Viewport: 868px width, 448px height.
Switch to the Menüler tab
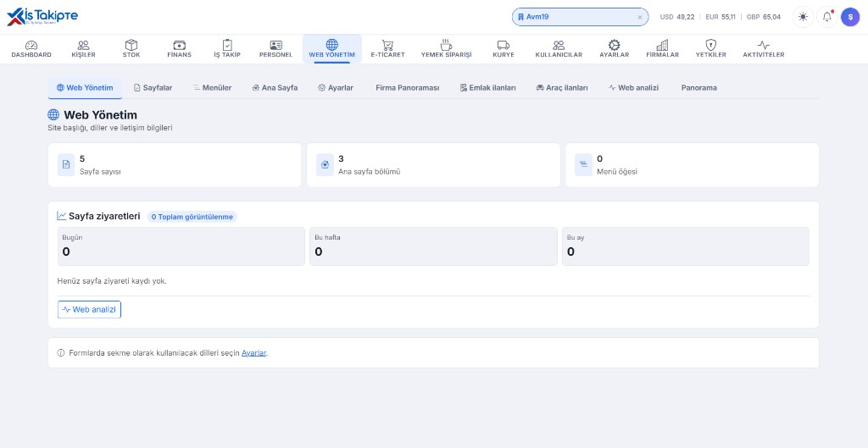click(x=212, y=88)
